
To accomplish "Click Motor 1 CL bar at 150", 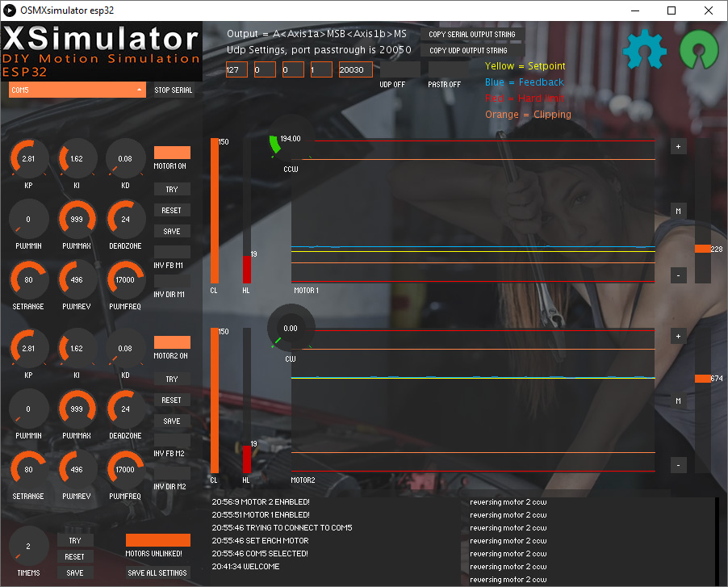I will (x=215, y=211).
